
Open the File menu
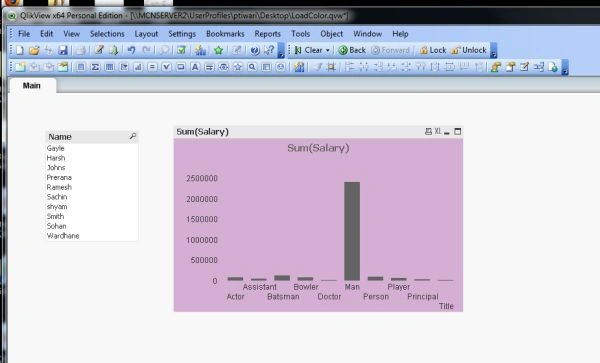(24, 34)
